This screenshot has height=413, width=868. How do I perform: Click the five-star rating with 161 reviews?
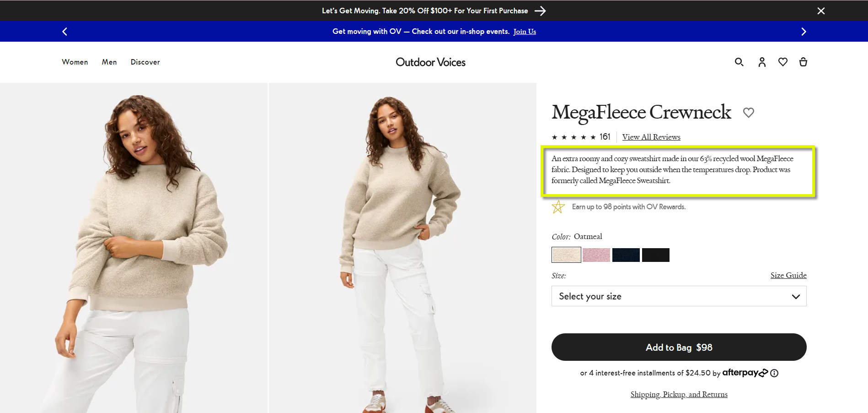581,137
